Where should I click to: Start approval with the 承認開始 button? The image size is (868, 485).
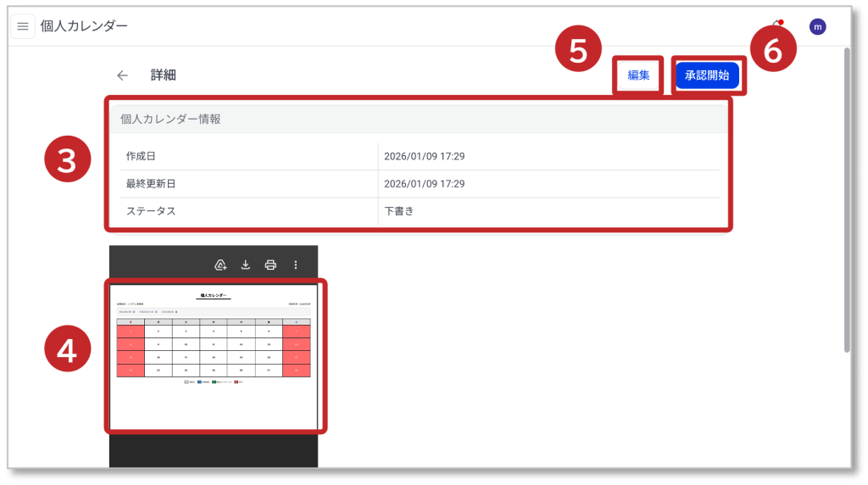tap(707, 75)
